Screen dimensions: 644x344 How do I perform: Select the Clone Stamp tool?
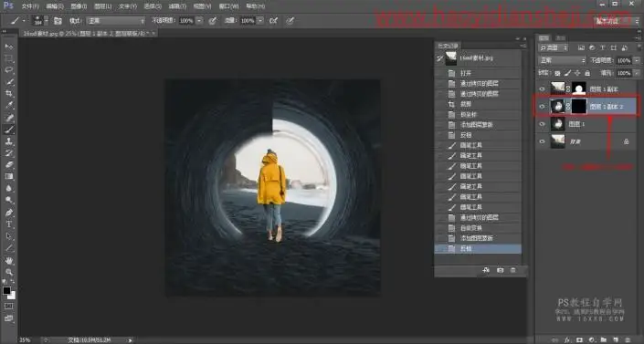pos(9,141)
